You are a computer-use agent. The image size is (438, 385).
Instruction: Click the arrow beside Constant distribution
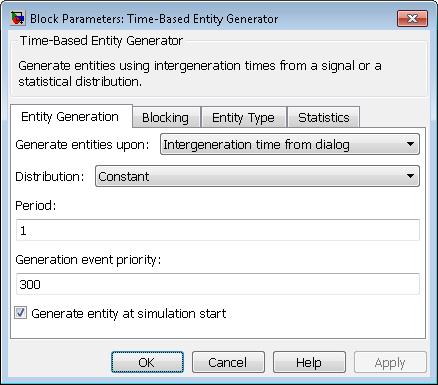click(x=411, y=176)
